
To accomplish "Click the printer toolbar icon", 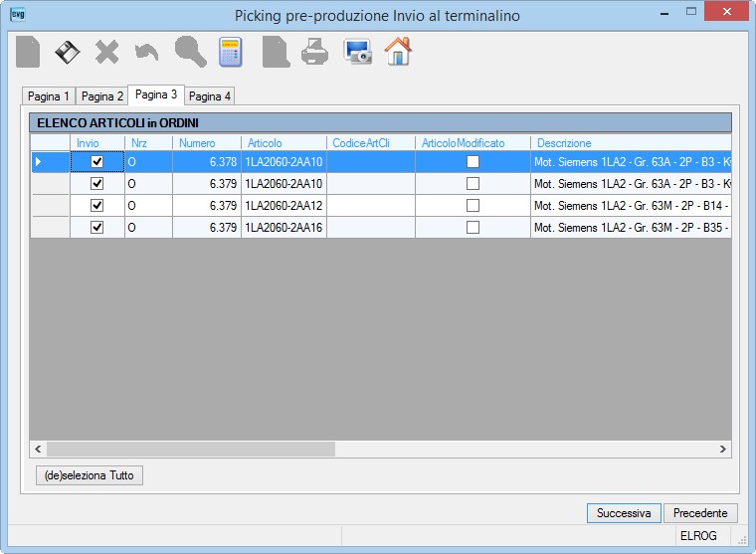I will (315, 52).
